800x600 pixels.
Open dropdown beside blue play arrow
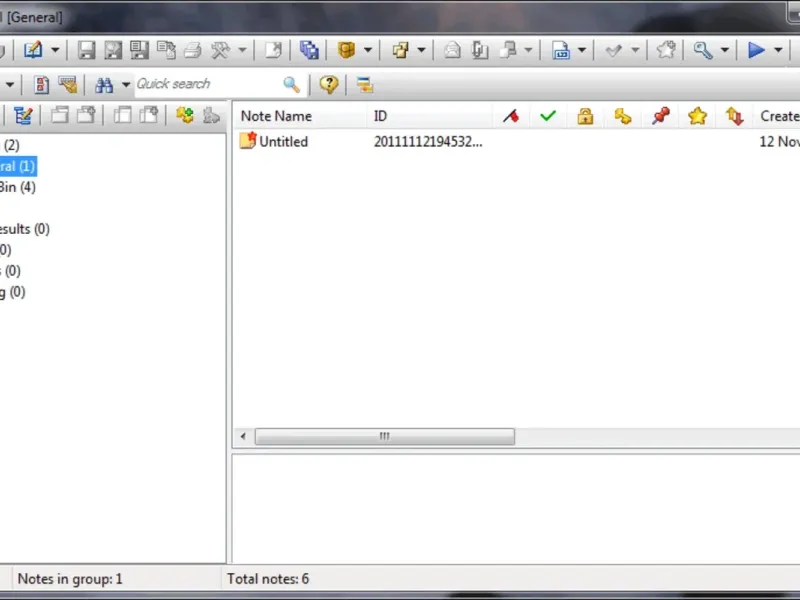(x=778, y=50)
